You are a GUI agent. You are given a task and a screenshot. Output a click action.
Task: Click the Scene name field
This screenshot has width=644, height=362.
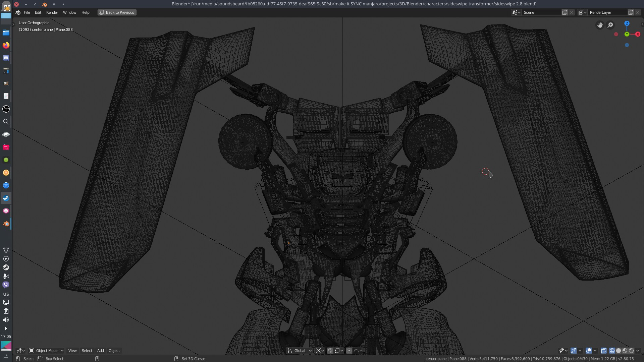point(541,12)
